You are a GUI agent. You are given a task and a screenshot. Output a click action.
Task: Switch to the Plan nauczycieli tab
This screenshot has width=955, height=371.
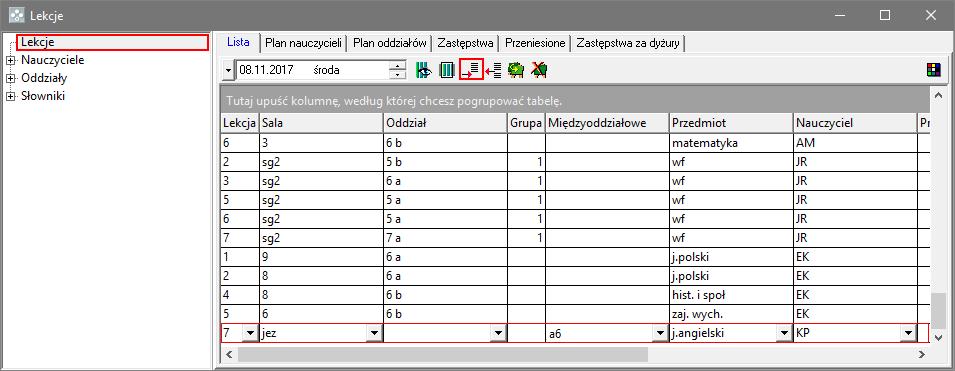tap(303, 43)
